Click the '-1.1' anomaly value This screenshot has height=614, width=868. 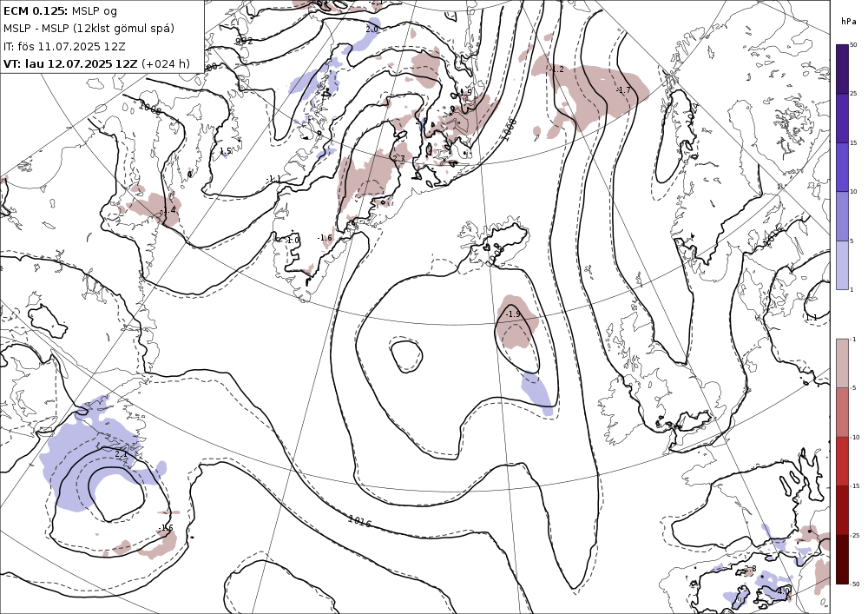tap(273, 179)
